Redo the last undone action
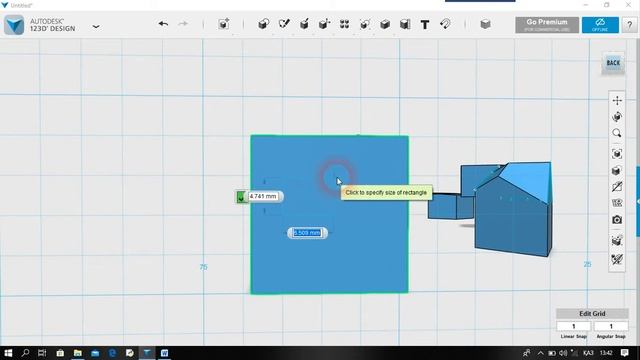 point(183,24)
